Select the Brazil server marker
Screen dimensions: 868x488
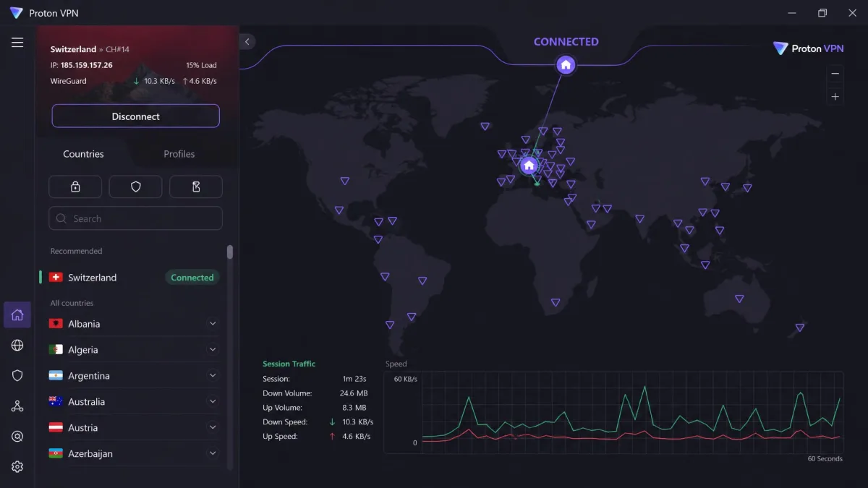(423, 281)
